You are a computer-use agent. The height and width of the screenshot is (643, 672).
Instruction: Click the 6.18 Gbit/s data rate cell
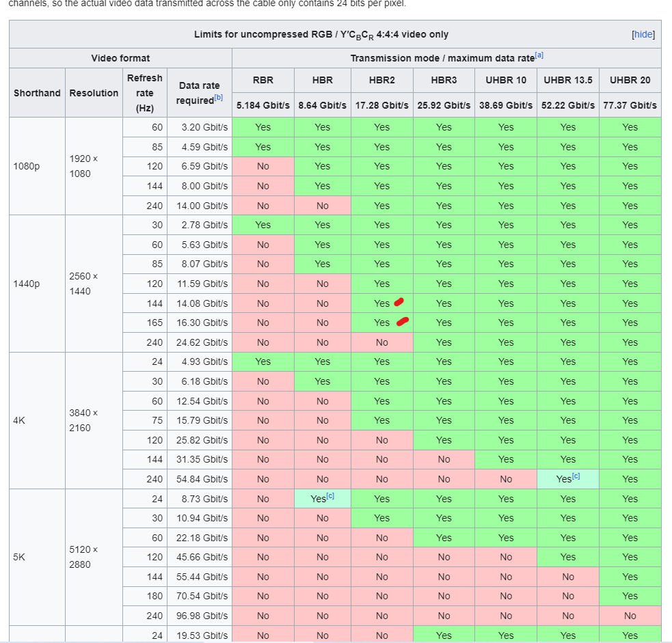pos(200,381)
